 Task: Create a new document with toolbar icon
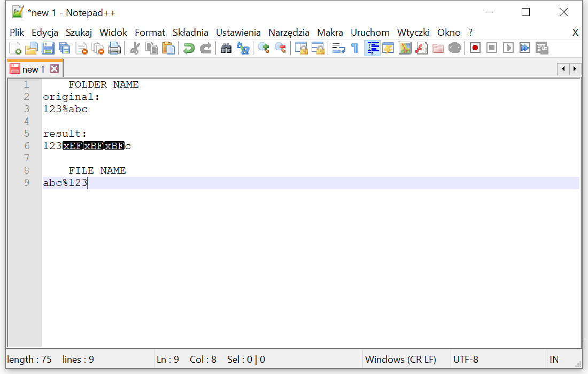pyautogui.click(x=15, y=48)
